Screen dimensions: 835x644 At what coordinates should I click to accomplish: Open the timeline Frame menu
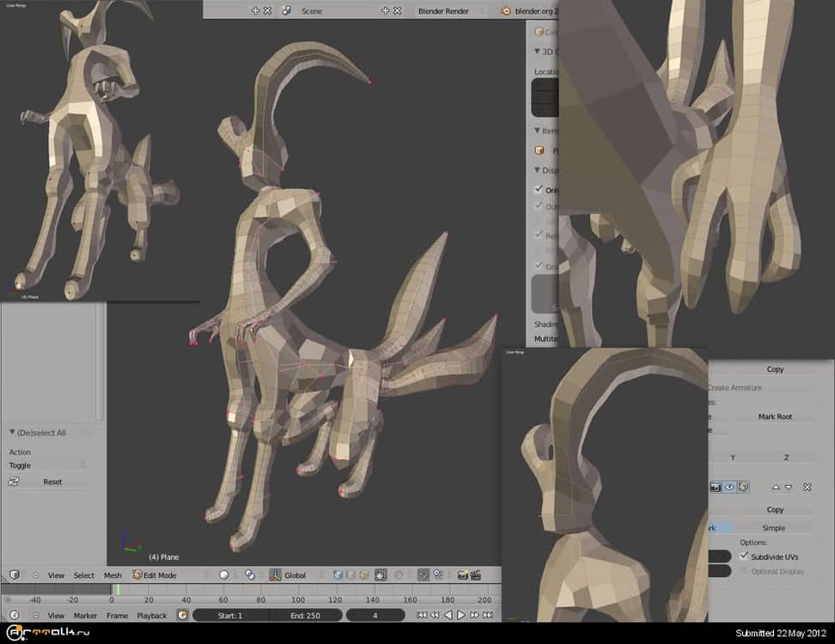pyautogui.click(x=117, y=616)
